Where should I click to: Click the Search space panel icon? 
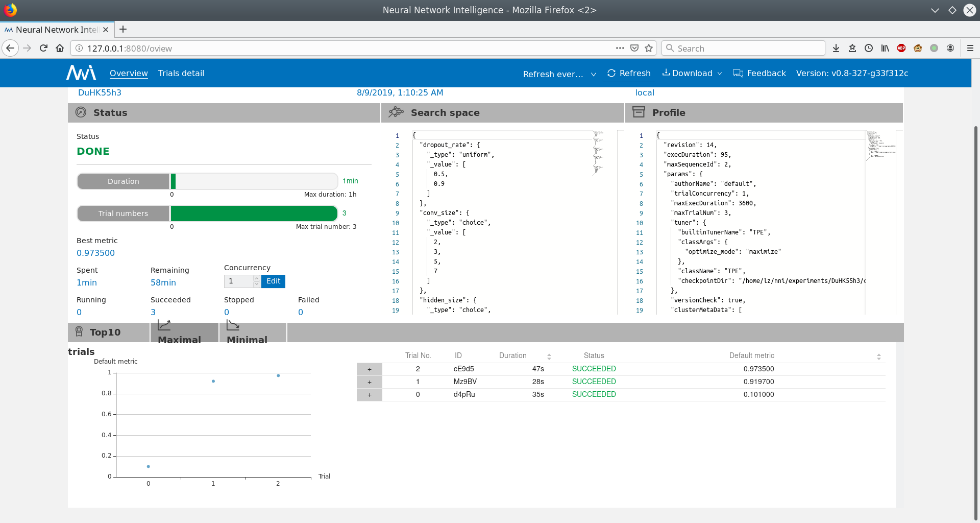pos(396,112)
